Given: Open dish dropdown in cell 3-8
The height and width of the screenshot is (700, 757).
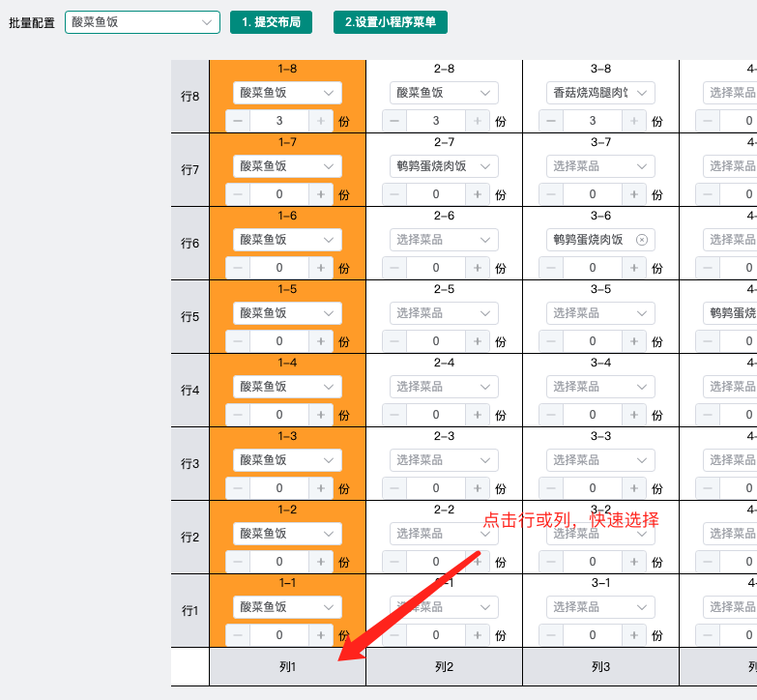Looking at the screenshot, I should [600, 93].
